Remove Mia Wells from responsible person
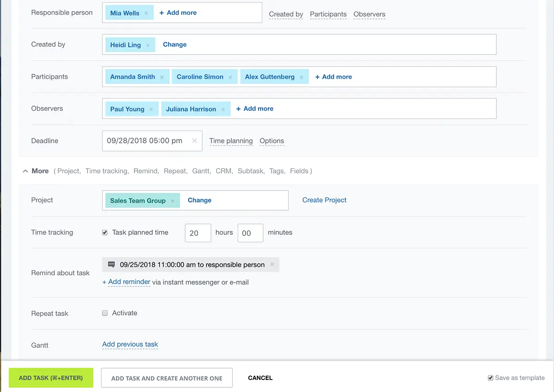554x392 pixels. 146,13
